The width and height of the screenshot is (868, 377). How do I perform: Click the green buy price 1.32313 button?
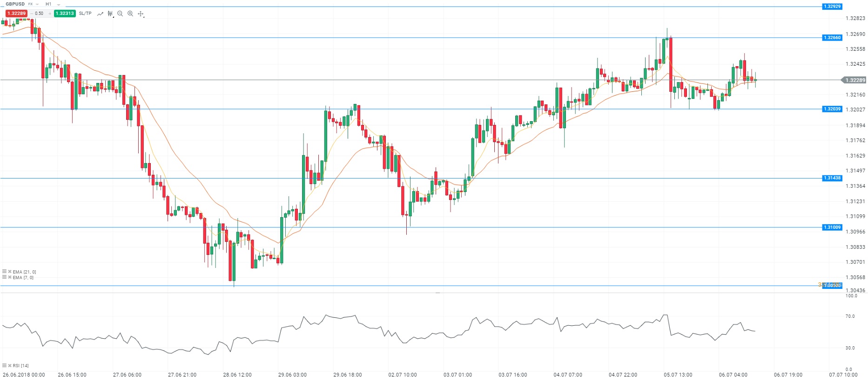click(x=65, y=14)
